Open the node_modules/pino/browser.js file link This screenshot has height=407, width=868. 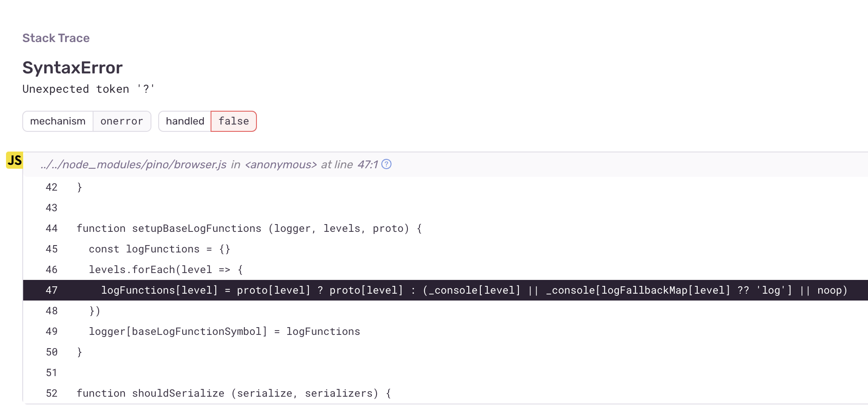(x=133, y=164)
